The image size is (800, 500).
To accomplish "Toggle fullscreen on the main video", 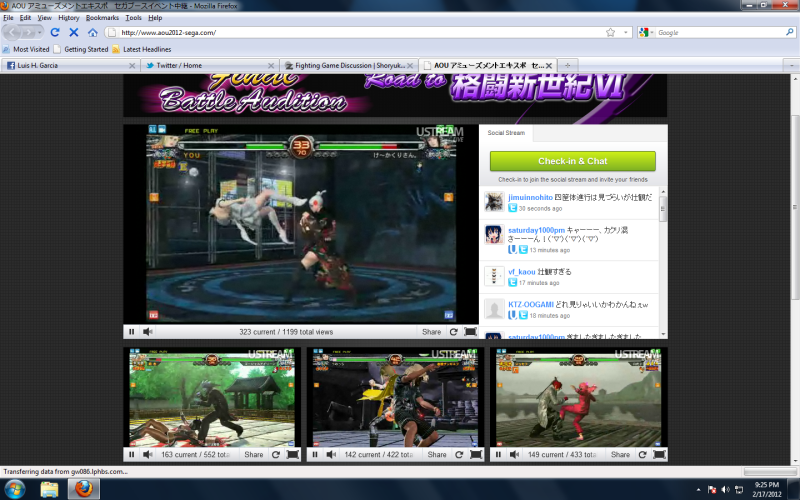I will point(470,332).
